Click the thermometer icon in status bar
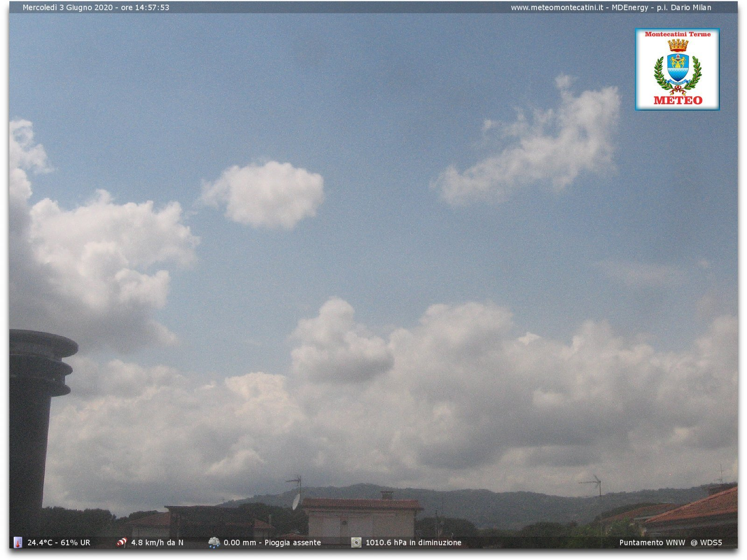Screen dimensions: 747x560 coord(18,542)
